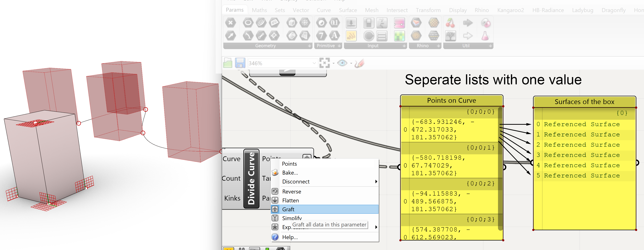This screenshot has width=644, height=250.
Task: Open the 346% zoom level dropdown
Action: click(314, 63)
